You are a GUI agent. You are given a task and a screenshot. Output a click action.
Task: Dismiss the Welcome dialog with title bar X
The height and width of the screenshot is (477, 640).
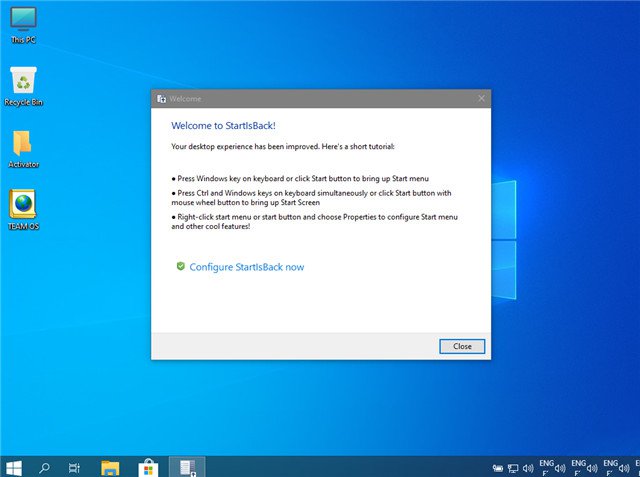482,98
